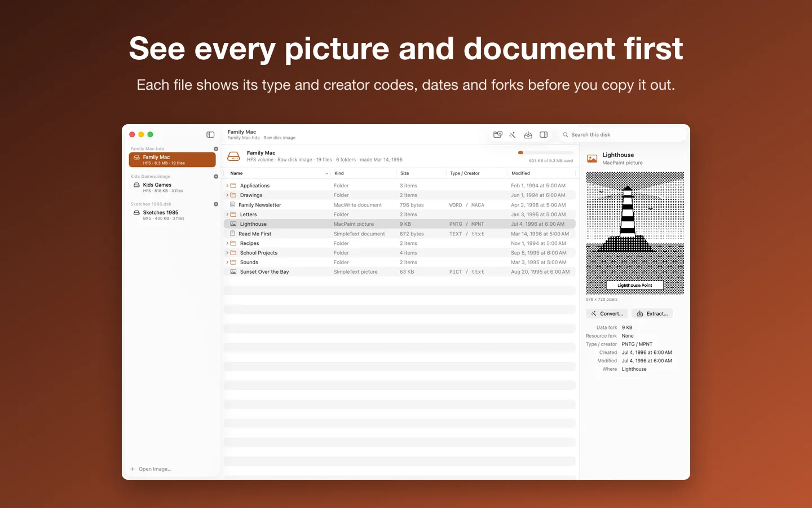The width and height of the screenshot is (812, 508).
Task: Expand the Sounds folder chevron
Action: (x=227, y=262)
